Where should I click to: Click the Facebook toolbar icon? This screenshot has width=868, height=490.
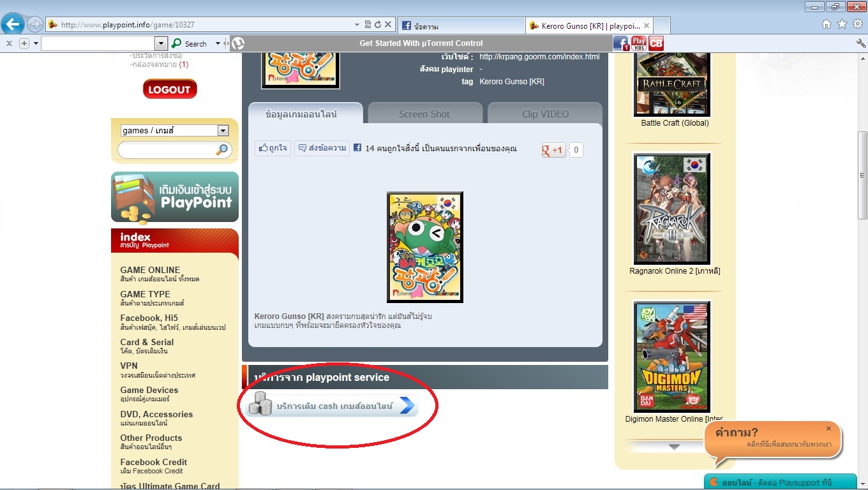point(620,43)
